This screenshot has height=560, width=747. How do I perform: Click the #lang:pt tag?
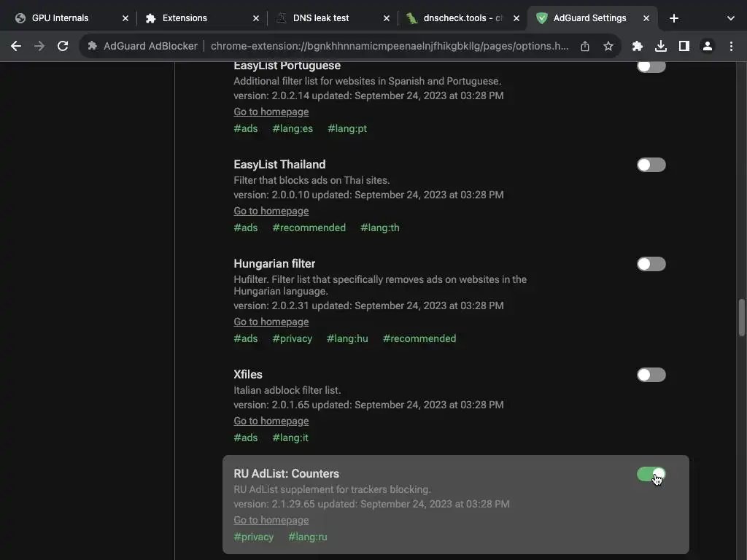[x=347, y=128]
